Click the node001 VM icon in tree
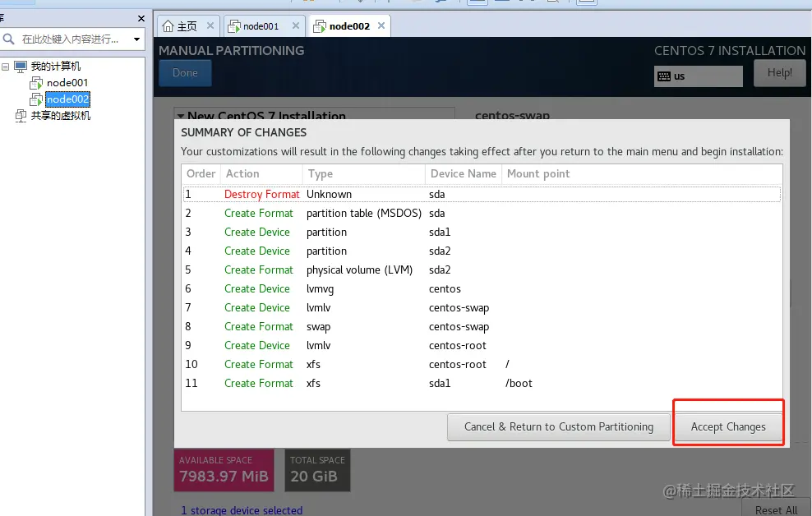The image size is (812, 516). coord(36,83)
